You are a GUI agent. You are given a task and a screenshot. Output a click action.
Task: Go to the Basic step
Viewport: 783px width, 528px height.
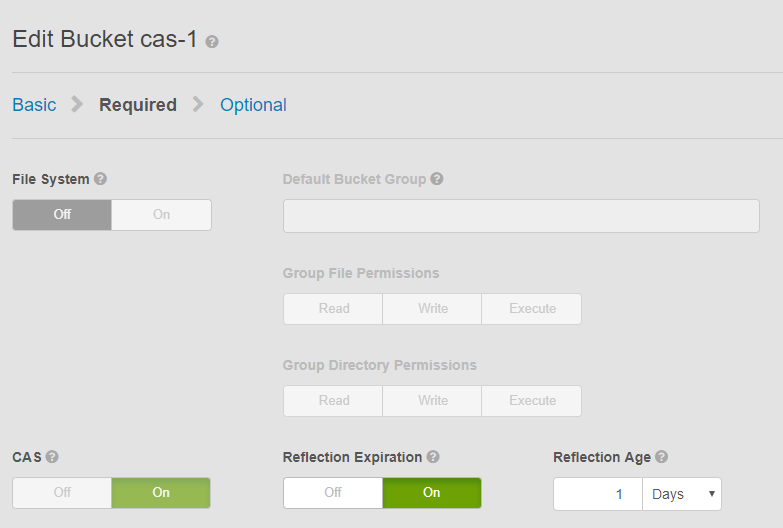pos(34,105)
